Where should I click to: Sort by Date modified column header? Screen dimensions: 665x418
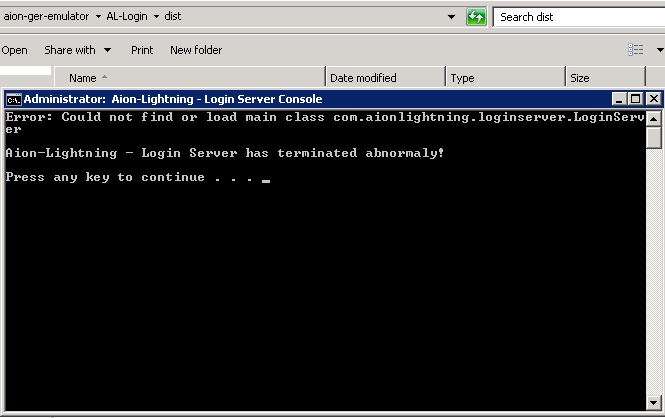pyautogui.click(x=386, y=78)
